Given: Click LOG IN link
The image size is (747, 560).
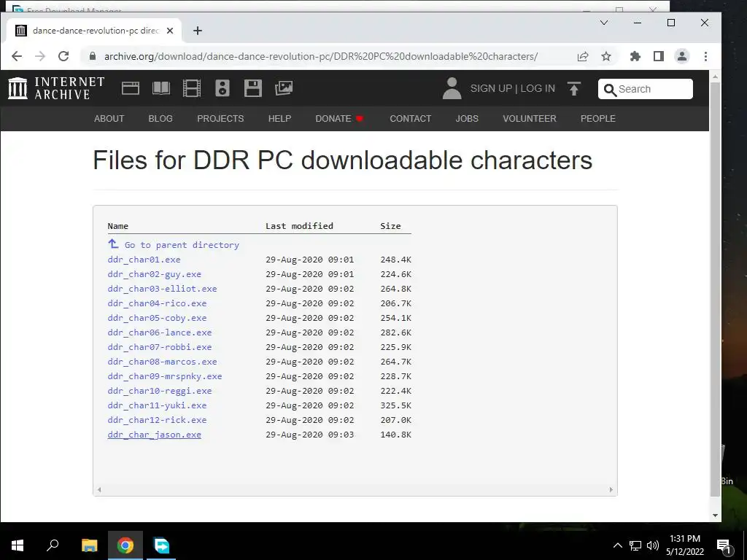Looking at the screenshot, I should pyautogui.click(x=538, y=88).
